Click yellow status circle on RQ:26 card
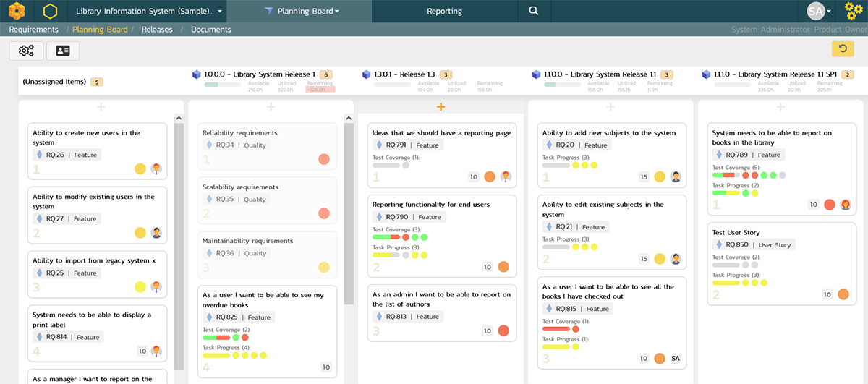Viewport: 868px width, 384px height. (140, 169)
